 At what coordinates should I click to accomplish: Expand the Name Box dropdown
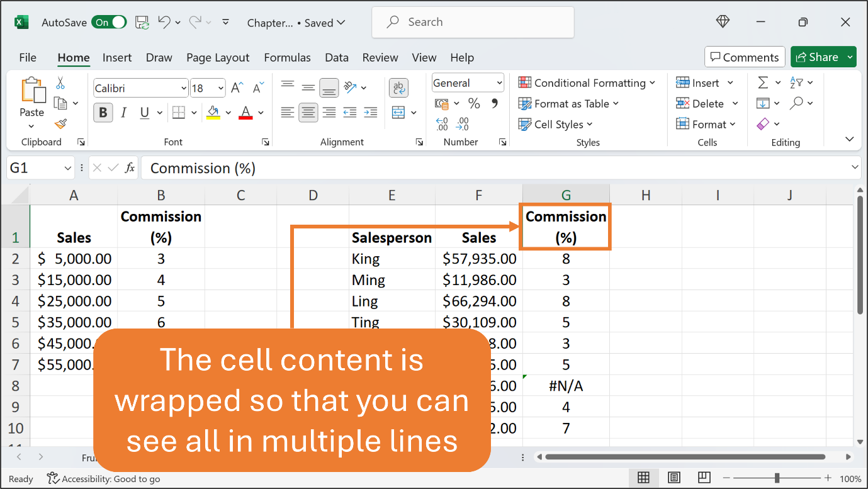pyautogui.click(x=69, y=168)
